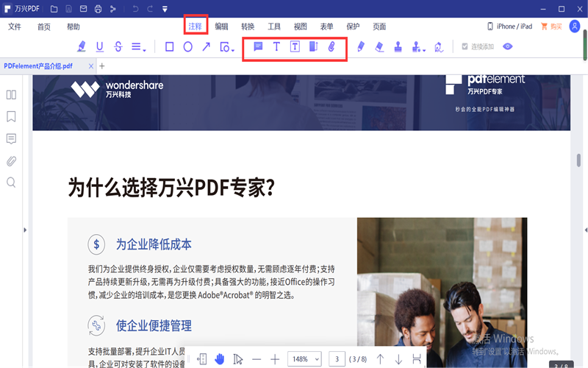Open the 帮助 menu
588x368 pixels.
pos(73,26)
